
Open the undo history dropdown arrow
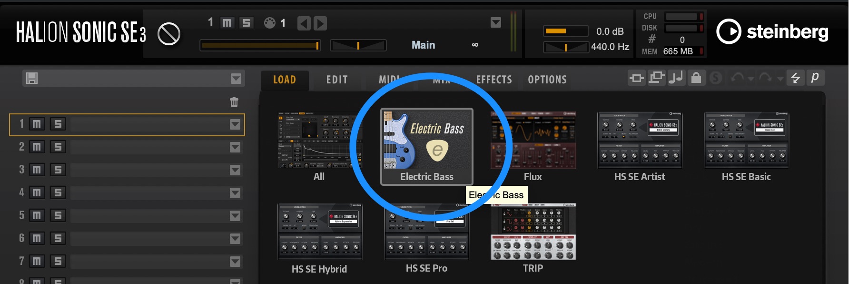click(x=750, y=79)
